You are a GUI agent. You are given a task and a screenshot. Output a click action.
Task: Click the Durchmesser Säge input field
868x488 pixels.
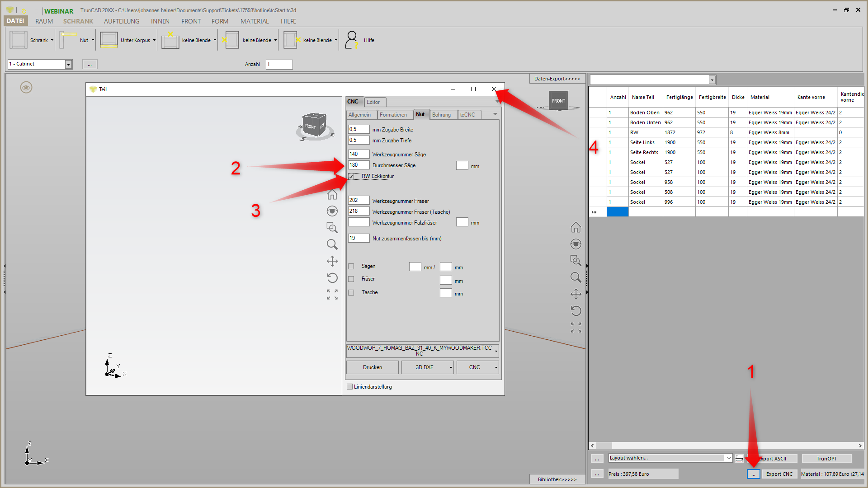pos(359,165)
